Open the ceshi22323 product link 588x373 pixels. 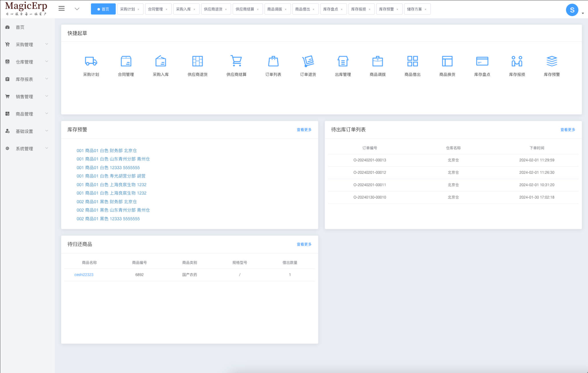point(84,274)
